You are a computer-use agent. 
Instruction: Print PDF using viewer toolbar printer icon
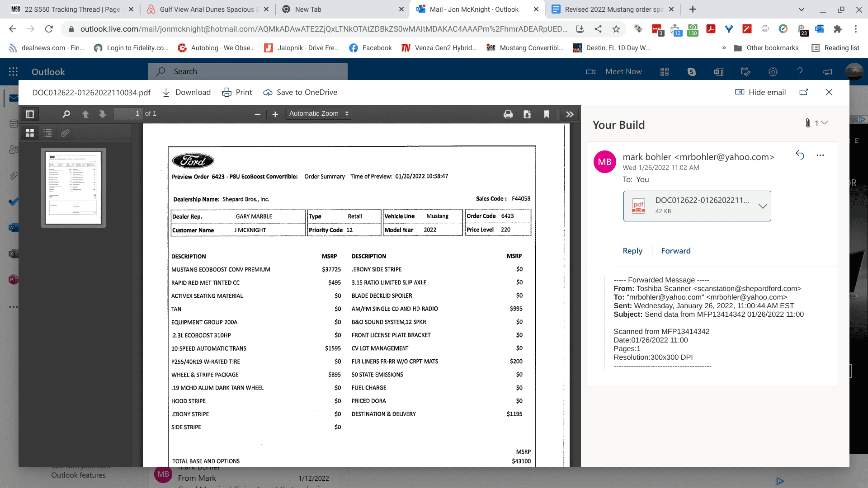point(508,114)
